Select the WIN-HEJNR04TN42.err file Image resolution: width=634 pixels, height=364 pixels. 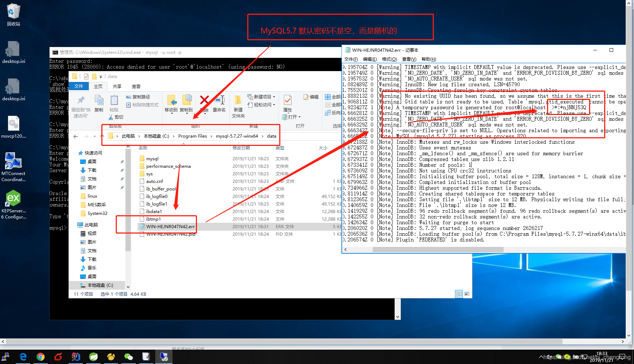click(x=170, y=227)
